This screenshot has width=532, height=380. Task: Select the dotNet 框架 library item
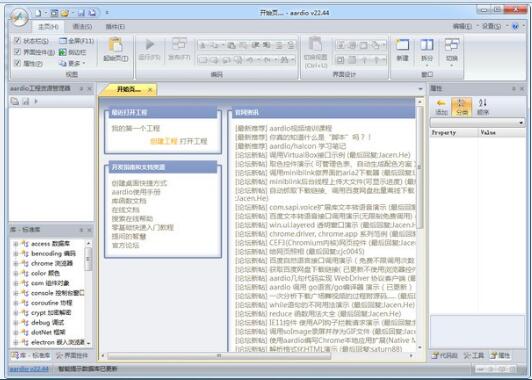[x=48, y=332]
